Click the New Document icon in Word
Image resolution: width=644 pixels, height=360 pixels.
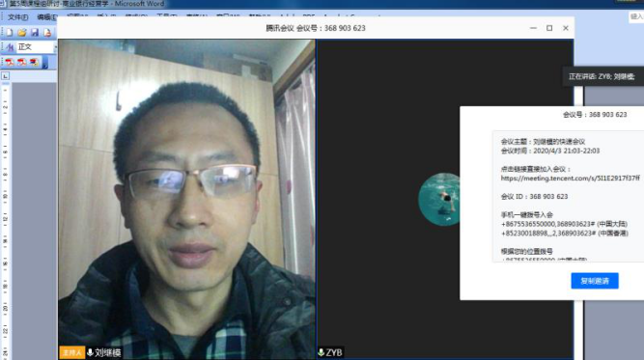10,33
